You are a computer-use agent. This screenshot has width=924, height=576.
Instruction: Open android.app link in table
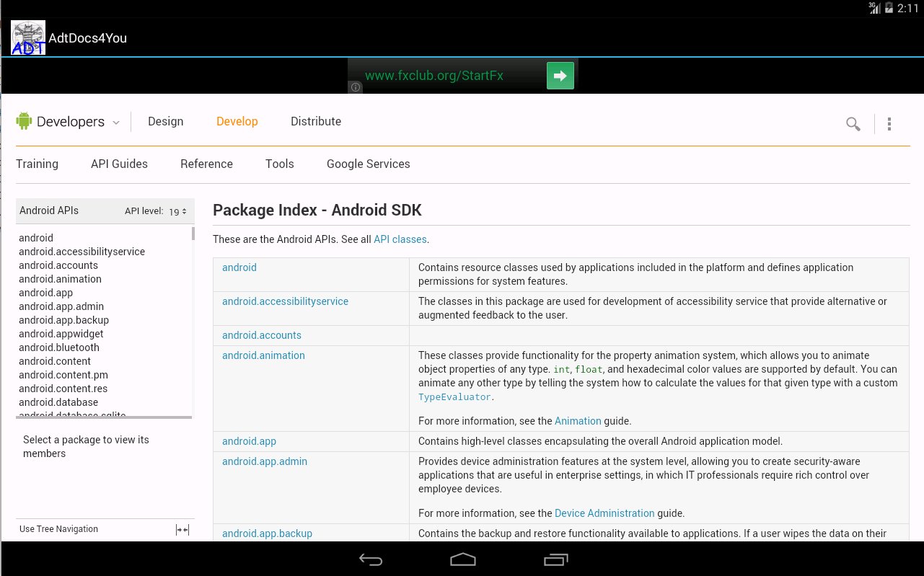(249, 441)
